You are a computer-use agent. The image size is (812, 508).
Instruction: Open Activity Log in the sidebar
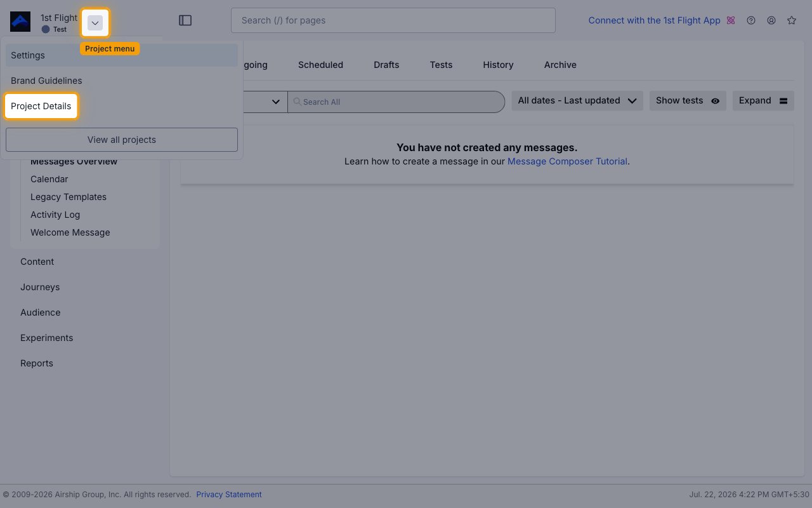55,215
